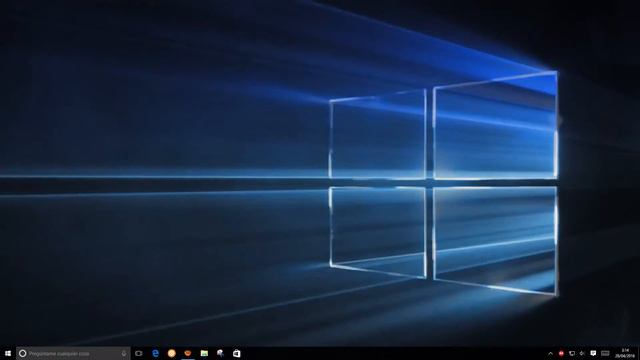This screenshot has width=640, height=360.
Task: Click the Cortana circle icon
Action: point(22,353)
